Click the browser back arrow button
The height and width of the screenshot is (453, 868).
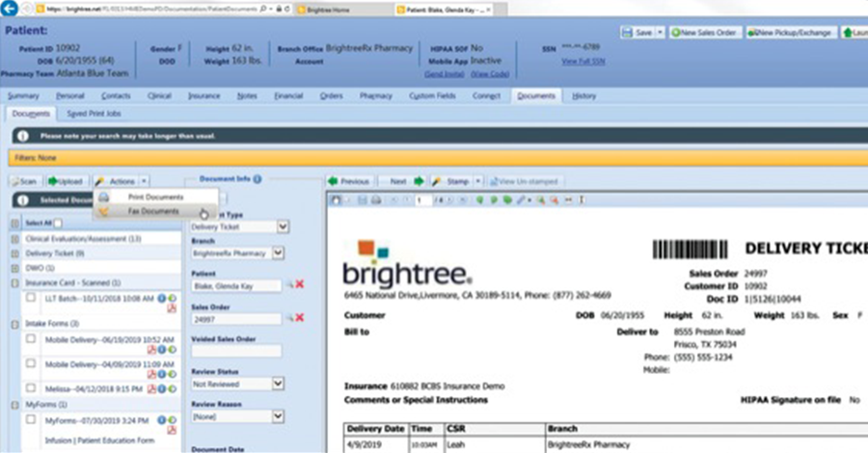[x=10, y=9]
